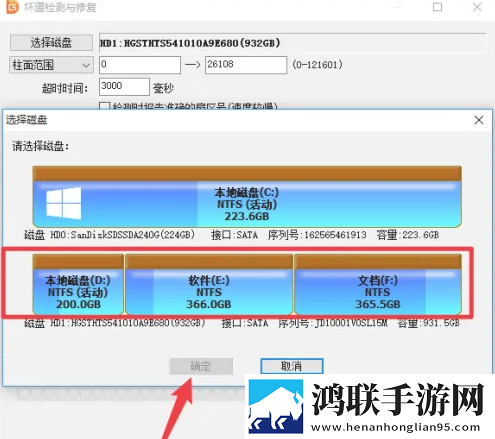The height and width of the screenshot is (439, 495).
Task: Click the 超时时间 field containing 3000
Action: pos(124,87)
